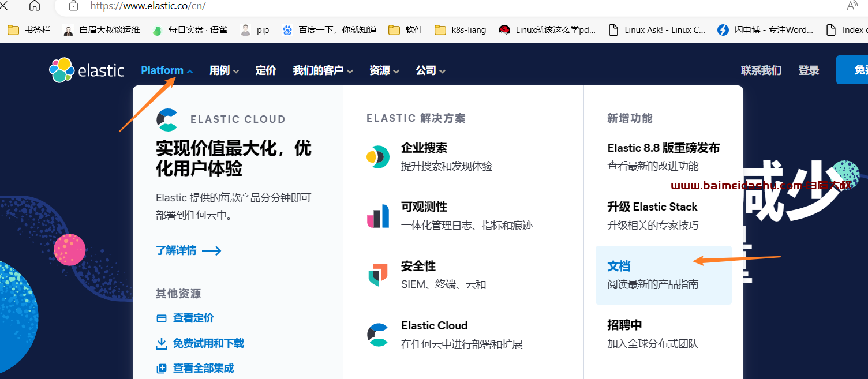Screen dimensions: 868x379
Task: Click the browser address bar URL field
Action: click(x=450, y=6)
